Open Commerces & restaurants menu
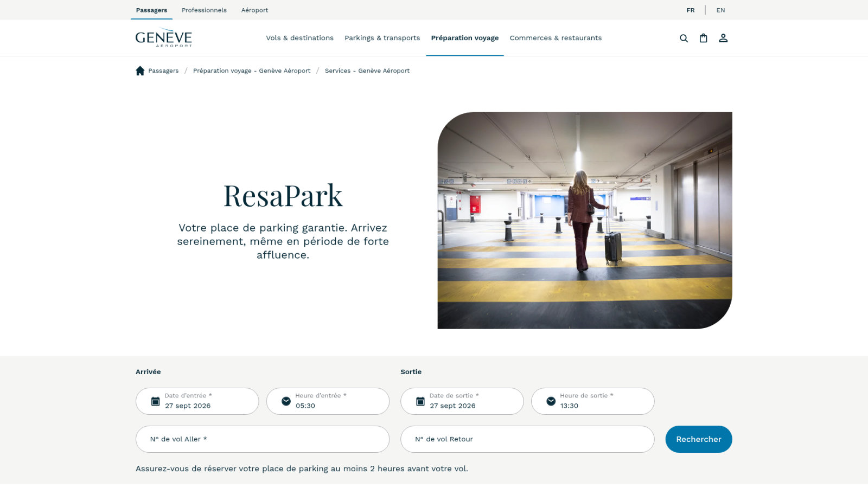The image size is (868, 488). (556, 38)
